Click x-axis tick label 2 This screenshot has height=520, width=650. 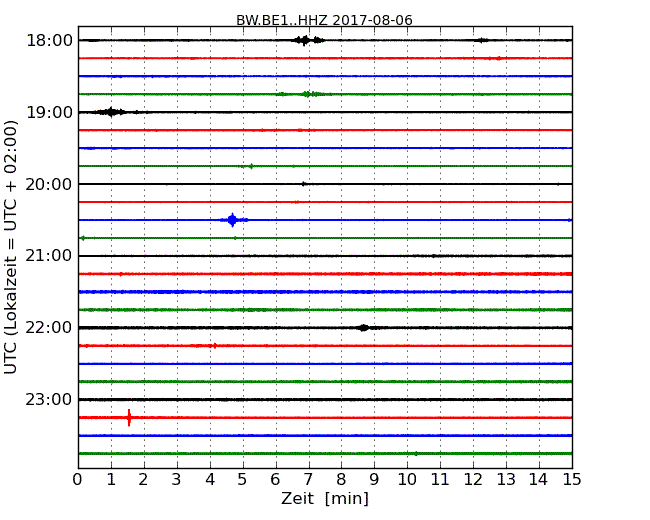[143, 479]
